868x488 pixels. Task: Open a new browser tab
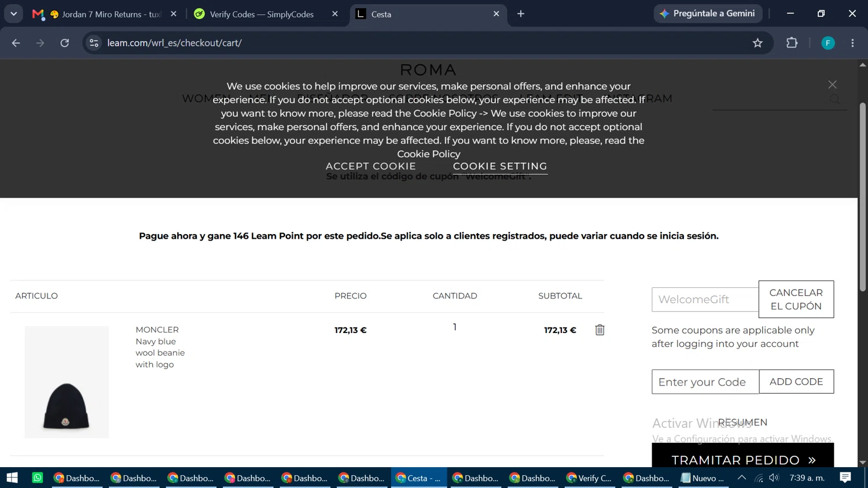[x=521, y=14]
